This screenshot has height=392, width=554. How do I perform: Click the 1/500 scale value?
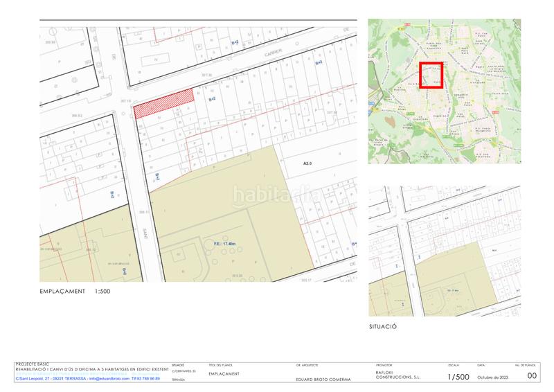[458, 377]
